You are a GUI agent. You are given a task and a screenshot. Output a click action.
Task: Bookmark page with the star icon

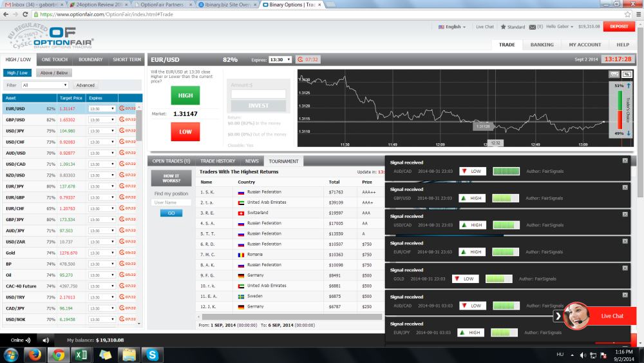(x=627, y=14)
